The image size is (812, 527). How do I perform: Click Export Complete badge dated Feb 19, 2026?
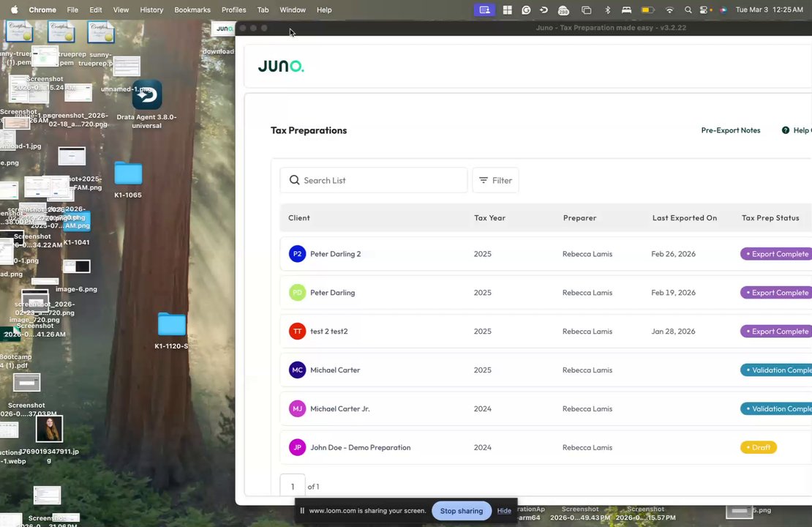775,293
